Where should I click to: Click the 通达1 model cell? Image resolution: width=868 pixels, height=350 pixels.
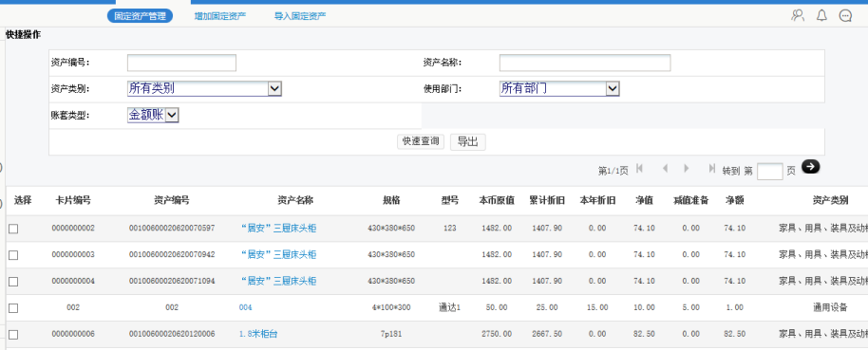pos(449,307)
